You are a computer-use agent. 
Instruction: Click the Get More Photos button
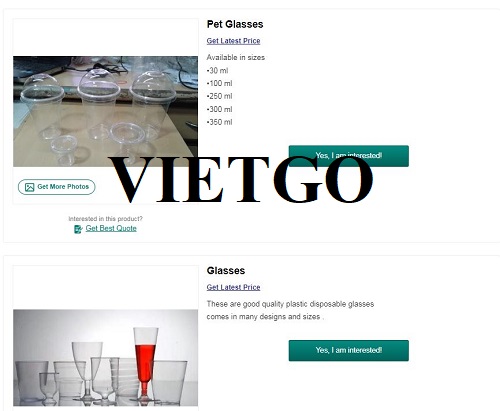(x=57, y=187)
